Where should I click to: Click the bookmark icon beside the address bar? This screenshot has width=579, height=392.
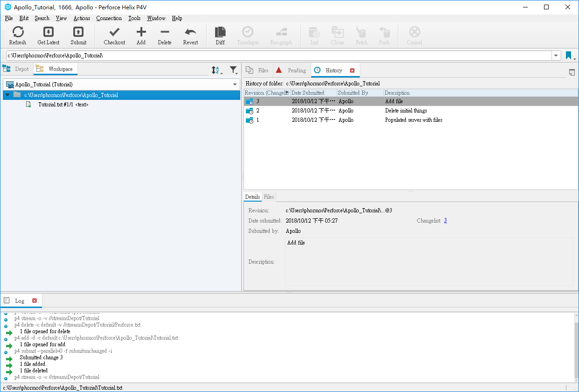pyautogui.click(x=569, y=55)
